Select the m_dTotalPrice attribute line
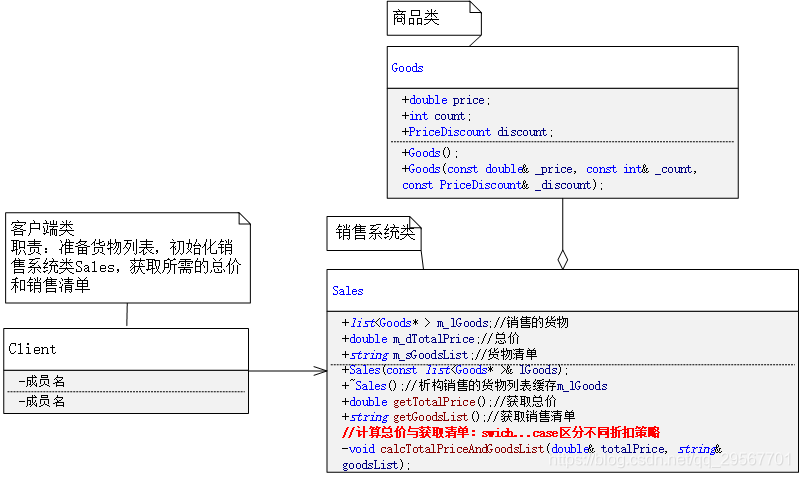 pyautogui.click(x=431, y=338)
